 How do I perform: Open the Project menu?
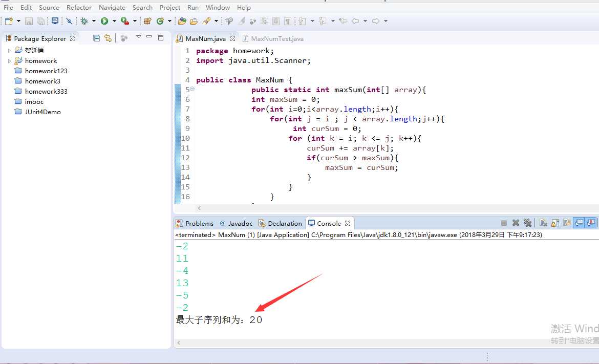[170, 7]
